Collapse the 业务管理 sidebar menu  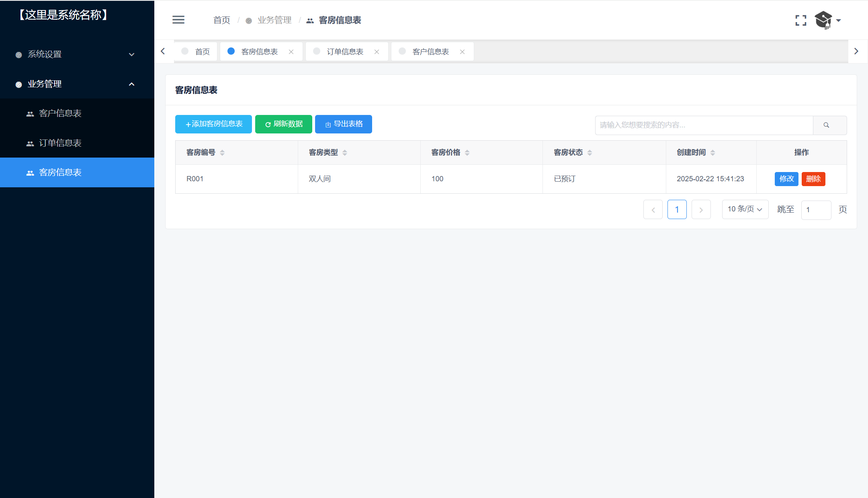(x=76, y=84)
